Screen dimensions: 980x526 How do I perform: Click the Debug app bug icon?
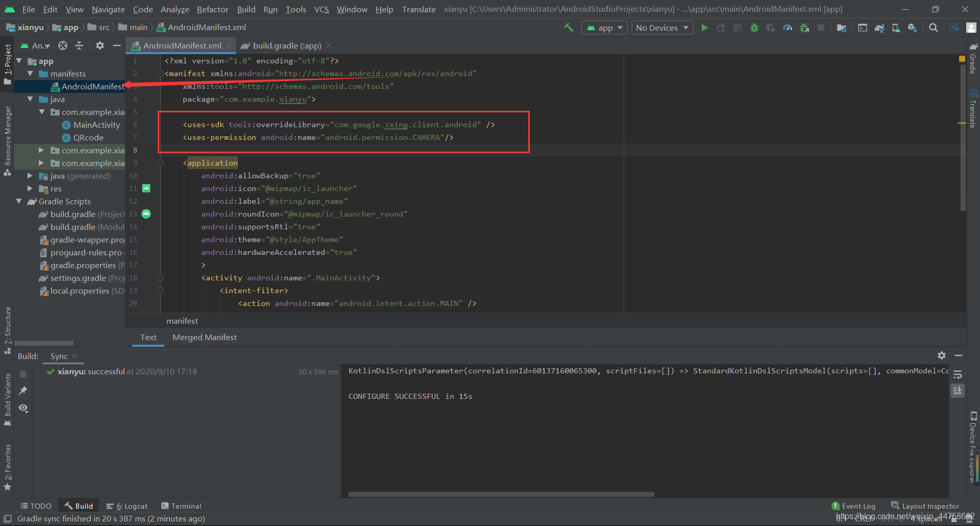[754, 28]
